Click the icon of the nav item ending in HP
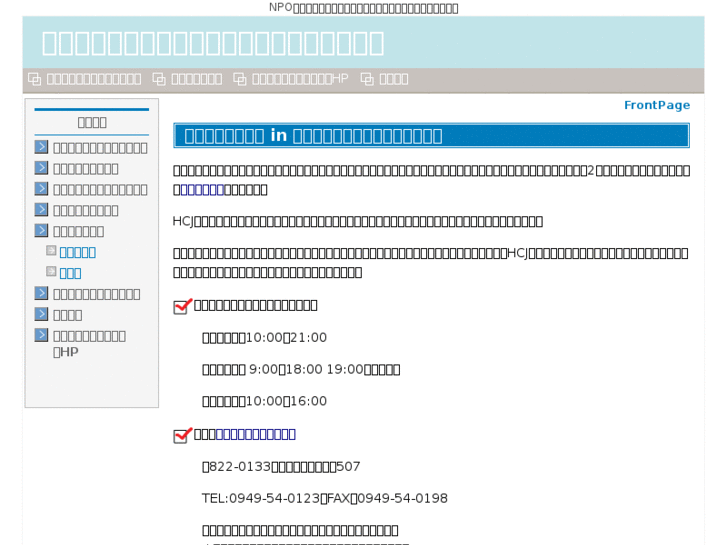Viewport: 727px width, 545px height. tap(240, 79)
